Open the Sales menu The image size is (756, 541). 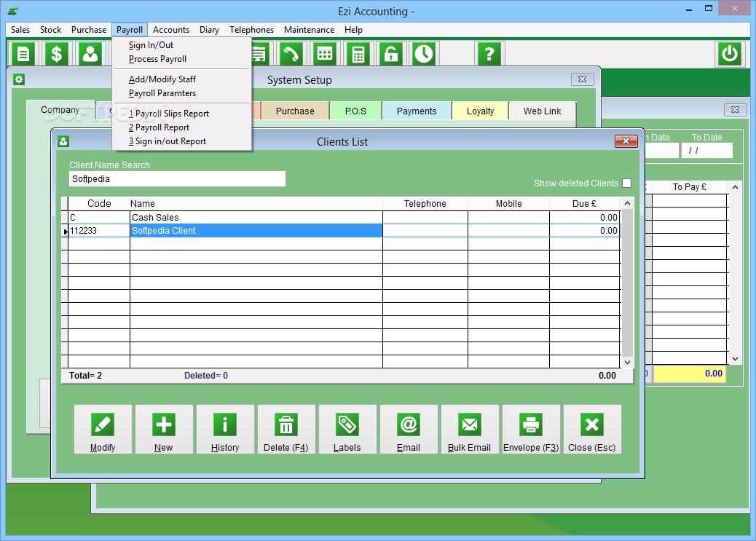point(20,29)
